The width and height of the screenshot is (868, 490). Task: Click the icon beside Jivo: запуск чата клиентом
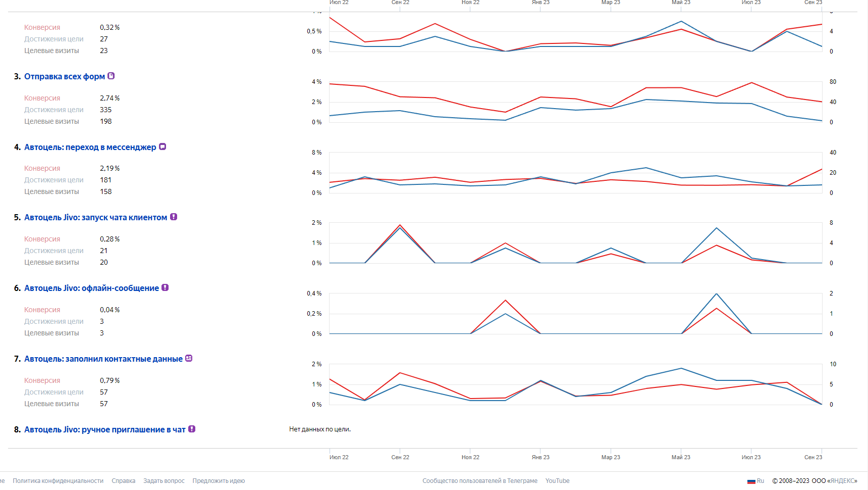point(174,217)
